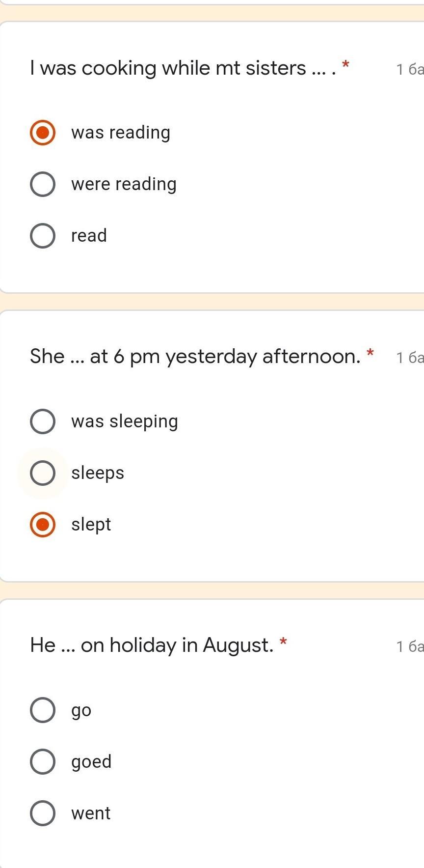The height and width of the screenshot is (868, 424).
Task: Click the 'was sleeping' answer text label
Action: (x=125, y=421)
